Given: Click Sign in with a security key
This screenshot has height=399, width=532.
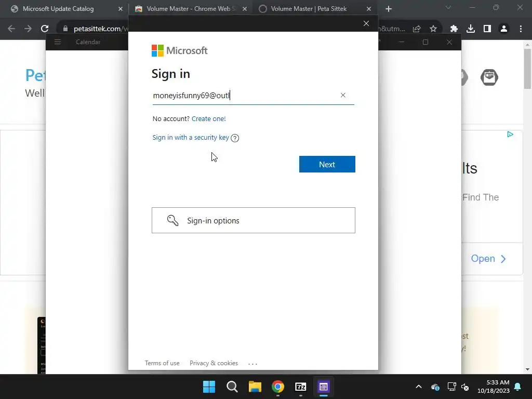Looking at the screenshot, I should pos(191,137).
